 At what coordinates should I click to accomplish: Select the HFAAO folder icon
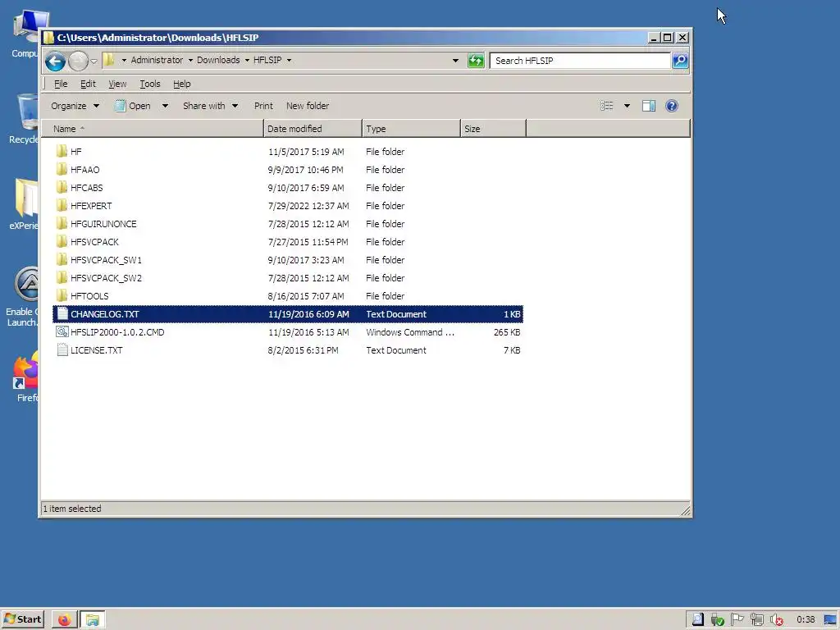(62, 169)
